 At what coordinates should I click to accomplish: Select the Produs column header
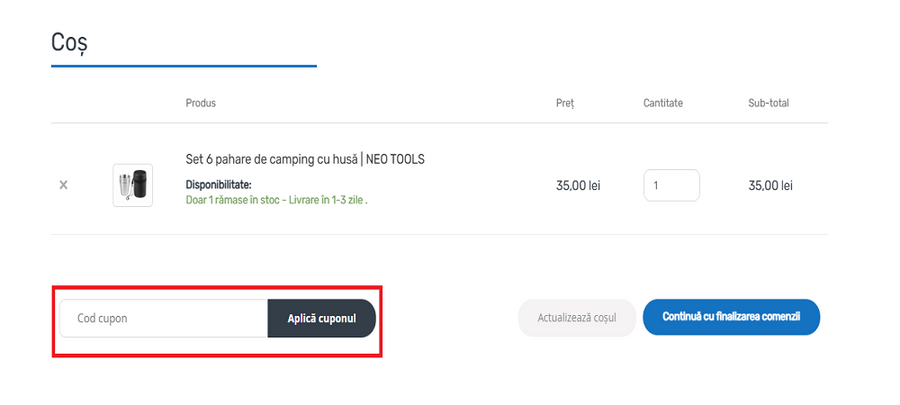tap(200, 103)
